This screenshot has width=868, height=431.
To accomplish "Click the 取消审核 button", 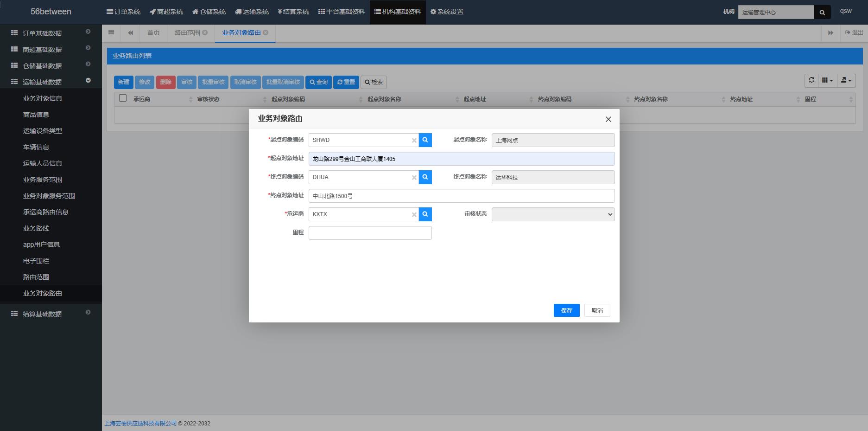I will 245,82.
